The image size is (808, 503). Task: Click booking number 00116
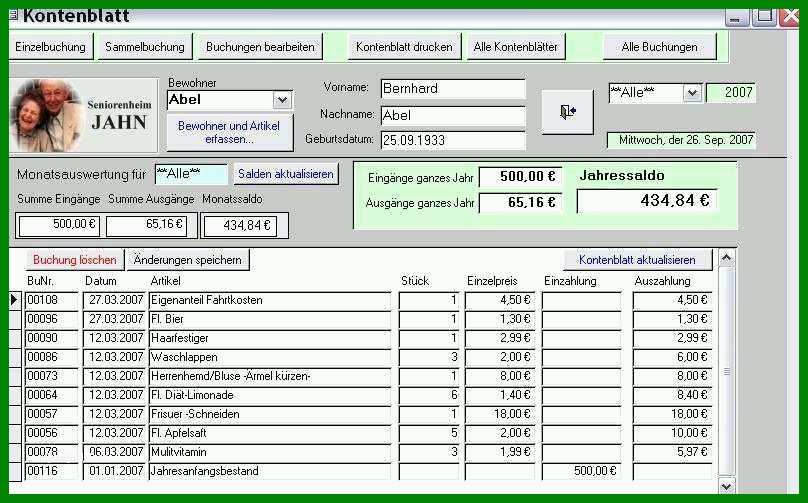click(52, 472)
